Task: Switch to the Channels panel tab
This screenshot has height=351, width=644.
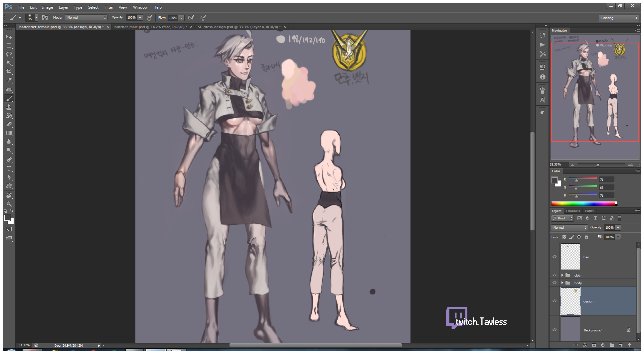Action: (x=573, y=211)
